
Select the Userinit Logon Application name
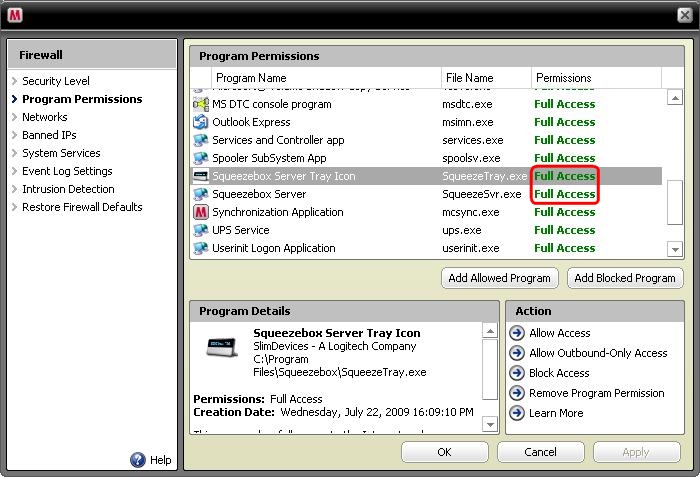[274, 248]
